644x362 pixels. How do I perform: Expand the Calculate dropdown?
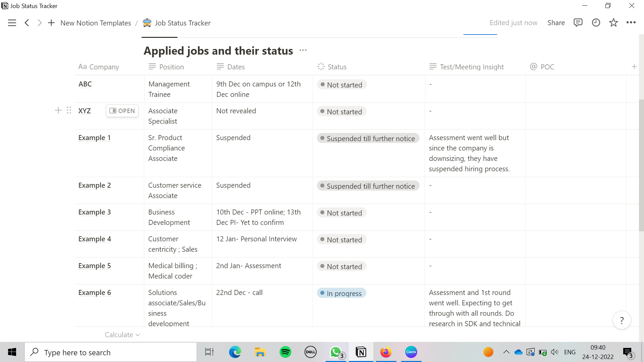[122, 335]
